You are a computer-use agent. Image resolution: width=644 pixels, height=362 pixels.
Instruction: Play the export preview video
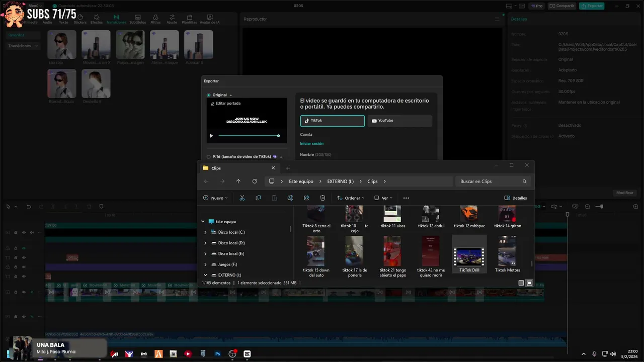pos(211,136)
